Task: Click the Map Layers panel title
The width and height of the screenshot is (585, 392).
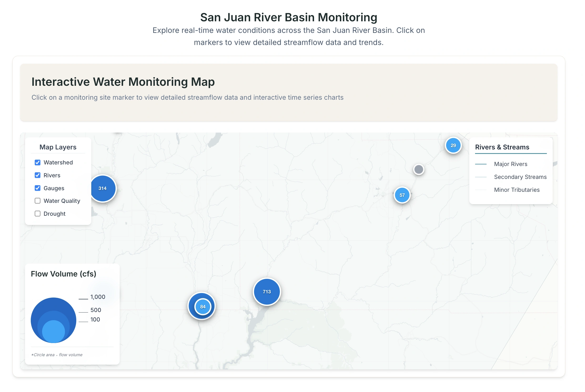Action: (x=58, y=147)
